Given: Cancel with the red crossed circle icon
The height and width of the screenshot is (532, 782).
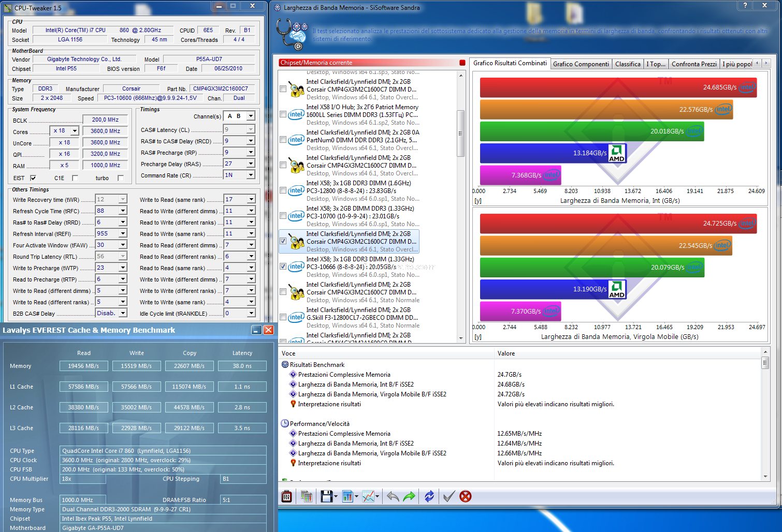Looking at the screenshot, I should (x=466, y=497).
